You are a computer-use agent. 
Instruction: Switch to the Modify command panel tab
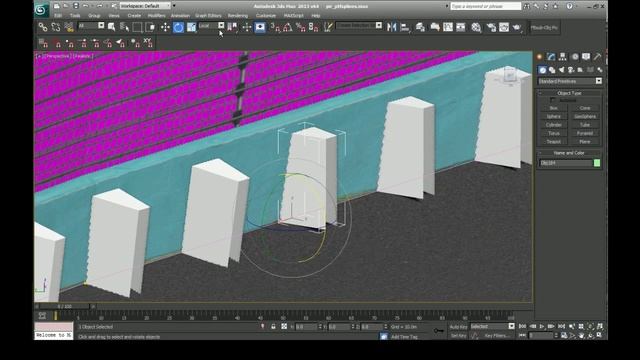coord(551,57)
